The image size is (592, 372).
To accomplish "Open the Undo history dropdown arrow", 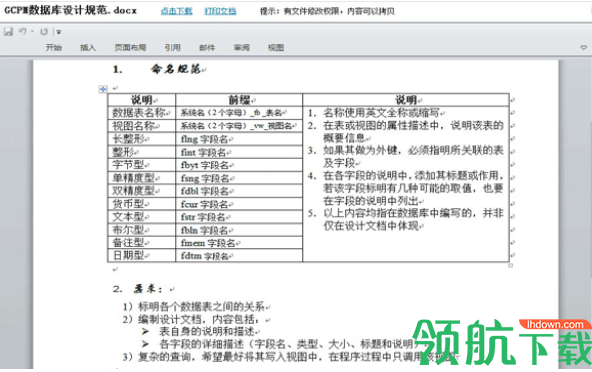I will pos(32,32).
